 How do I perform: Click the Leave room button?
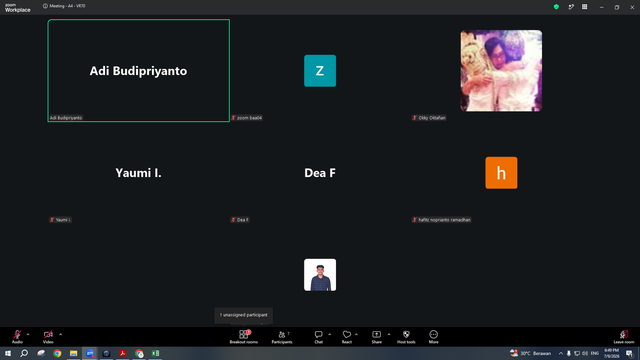[624, 337]
